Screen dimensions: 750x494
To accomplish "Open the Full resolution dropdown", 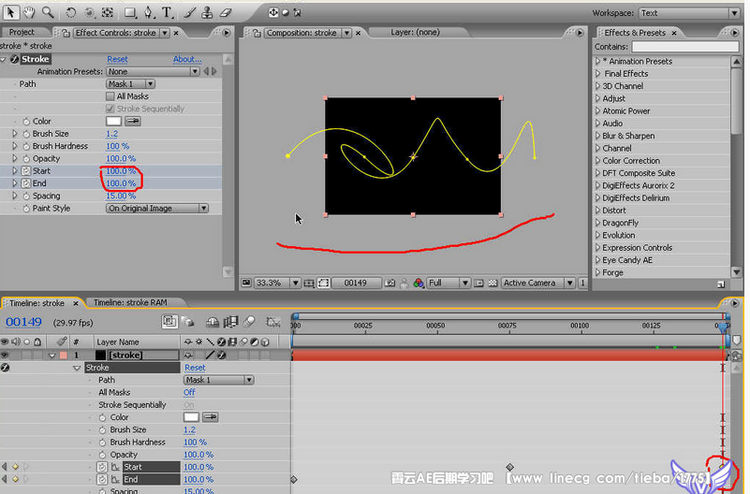I will coord(448,283).
